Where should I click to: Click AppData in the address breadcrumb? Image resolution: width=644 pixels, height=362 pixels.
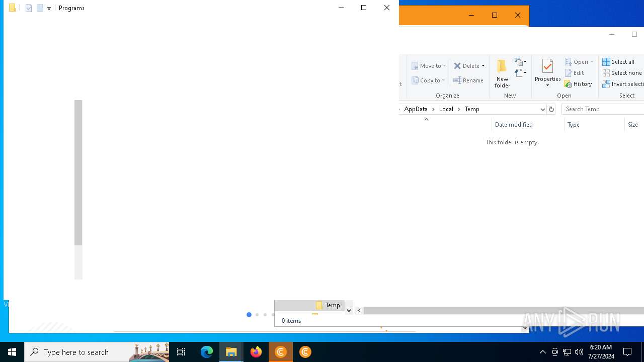tap(416, 109)
